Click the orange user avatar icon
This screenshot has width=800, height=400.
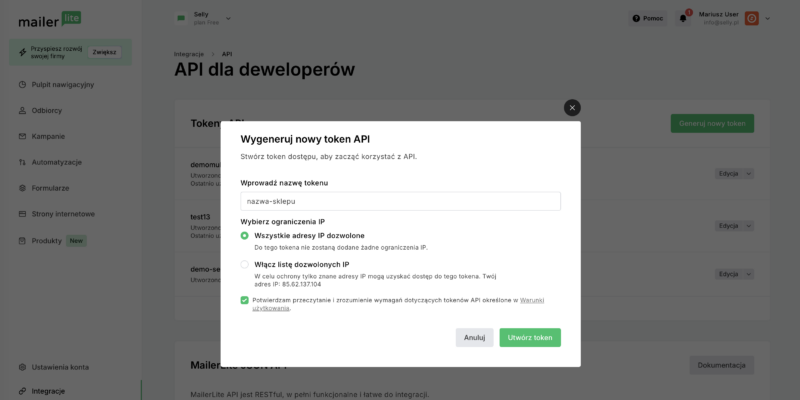point(752,18)
